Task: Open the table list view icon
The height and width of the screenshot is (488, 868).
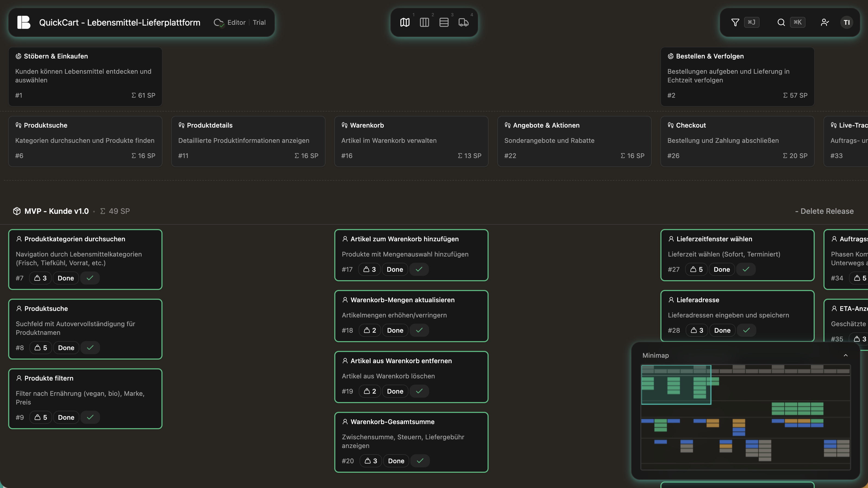Action: [444, 22]
